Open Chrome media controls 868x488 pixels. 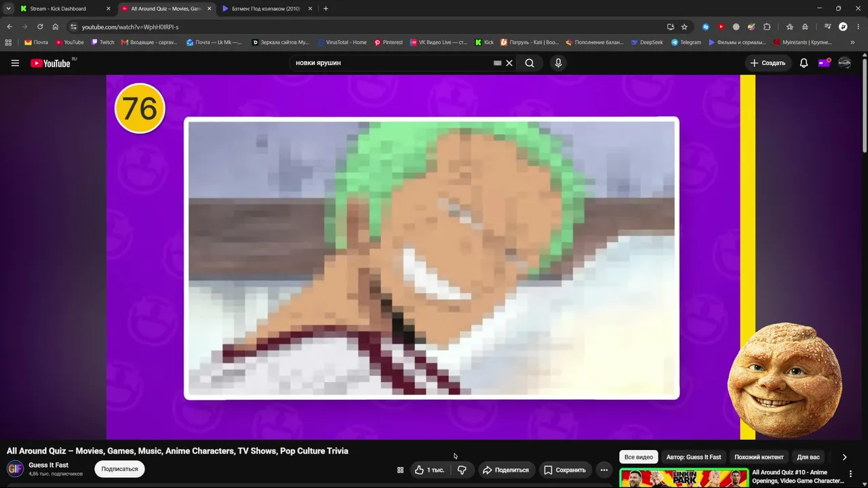pos(827,26)
